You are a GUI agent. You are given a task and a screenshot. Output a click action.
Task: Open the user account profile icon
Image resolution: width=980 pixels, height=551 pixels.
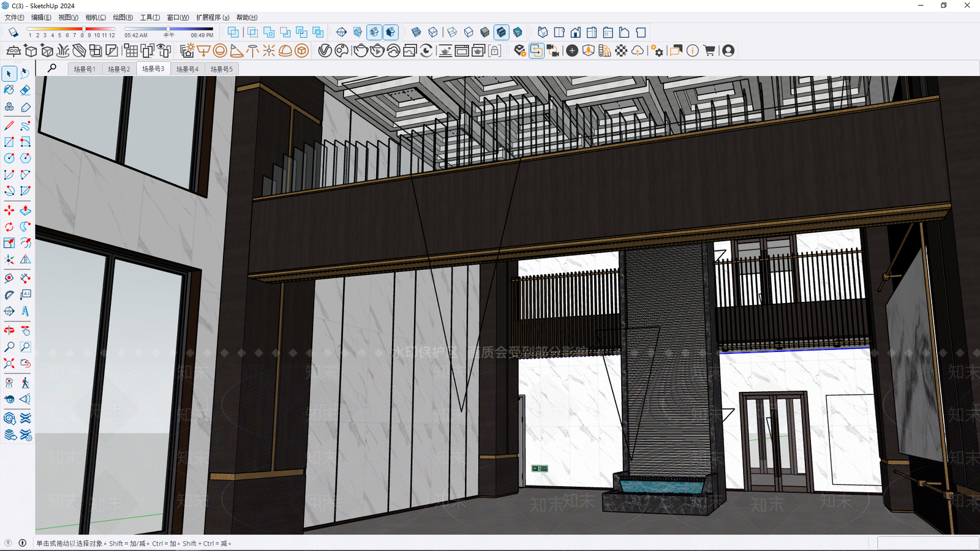[728, 51]
